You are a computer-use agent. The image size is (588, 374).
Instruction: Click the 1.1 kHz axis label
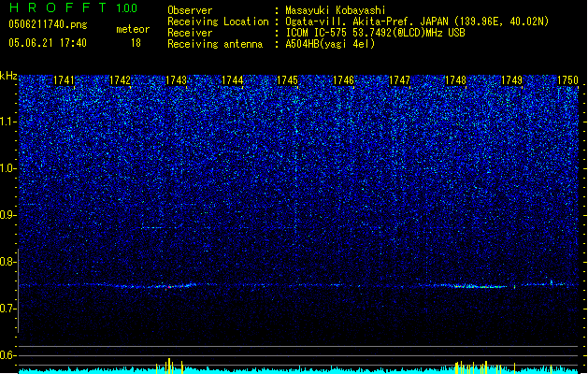8,122
